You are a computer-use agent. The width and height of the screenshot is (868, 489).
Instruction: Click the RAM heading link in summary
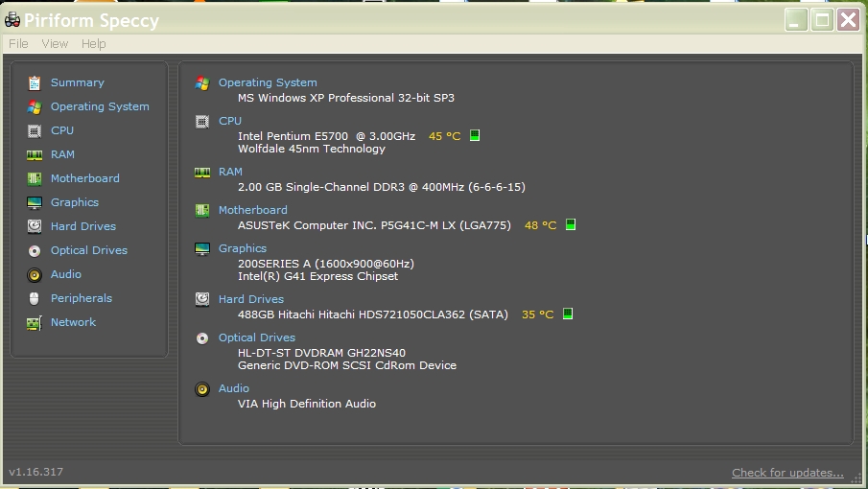pyautogui.click(x=230, y=172)
